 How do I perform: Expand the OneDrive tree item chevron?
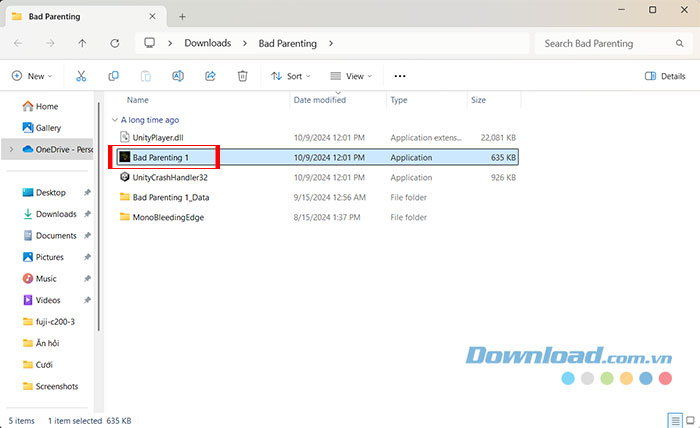click(10, 150)
